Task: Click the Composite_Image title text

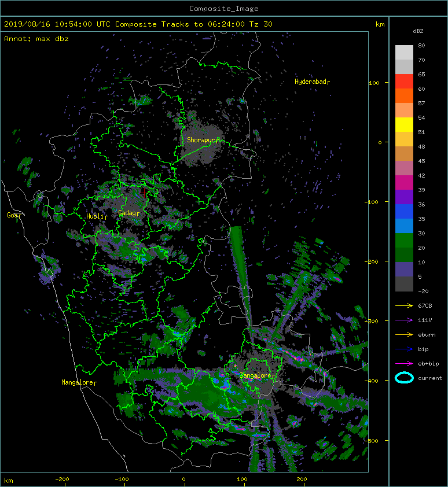Action: tap(224, 9)
